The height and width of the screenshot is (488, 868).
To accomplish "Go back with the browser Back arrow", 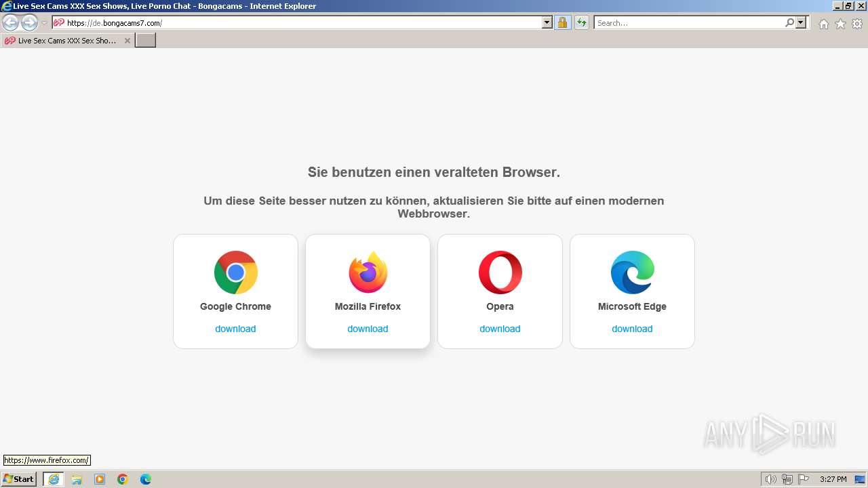I will pos(11,23).
